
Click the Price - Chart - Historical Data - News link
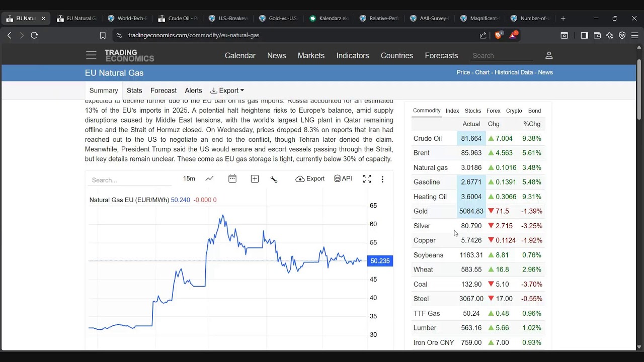(x=505, y=72)
